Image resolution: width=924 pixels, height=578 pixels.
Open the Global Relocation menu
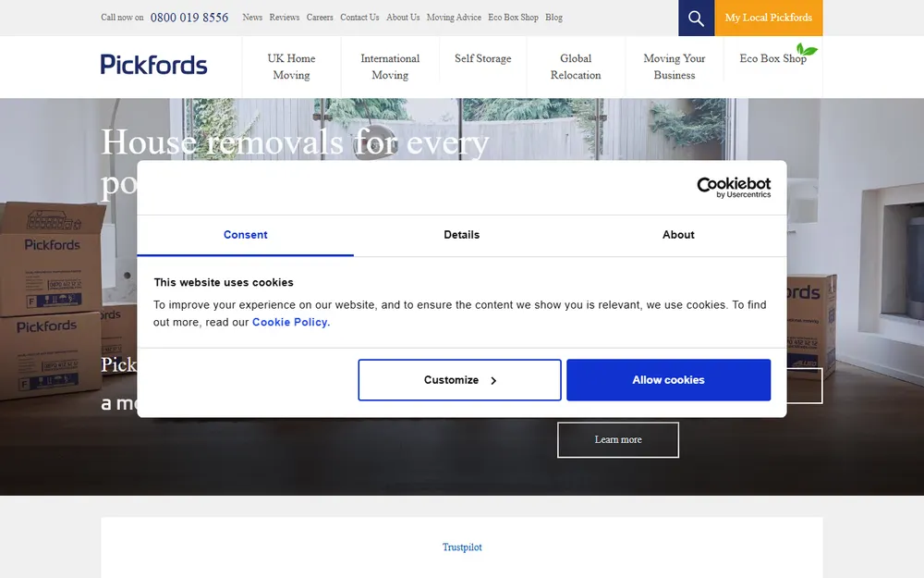click(576, 67)
